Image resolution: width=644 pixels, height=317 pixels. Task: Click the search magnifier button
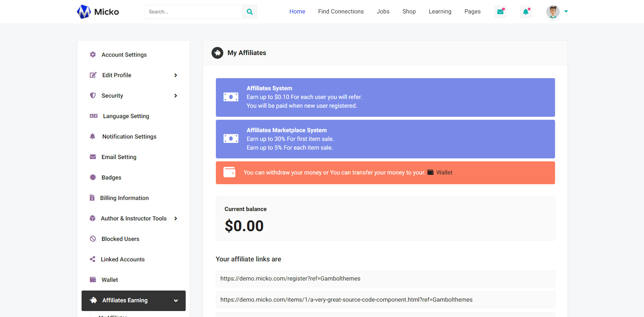(x=249, y=12)
